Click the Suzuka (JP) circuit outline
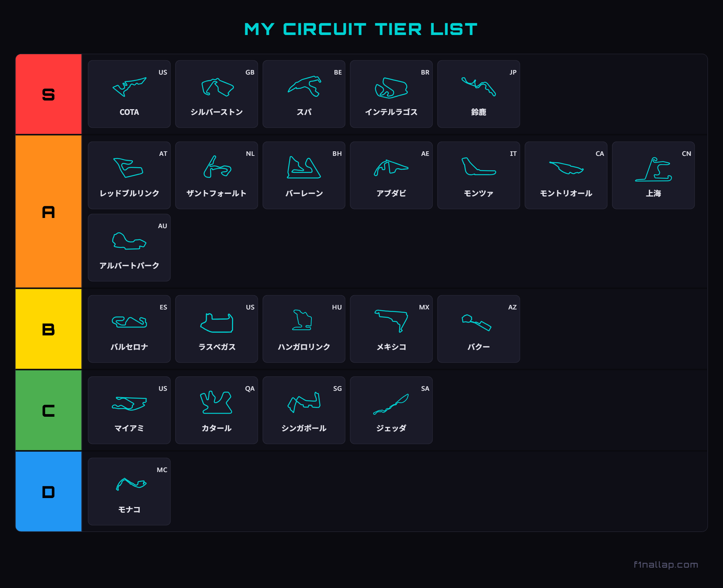The image size is (723, 588). (x=478, y=87)
